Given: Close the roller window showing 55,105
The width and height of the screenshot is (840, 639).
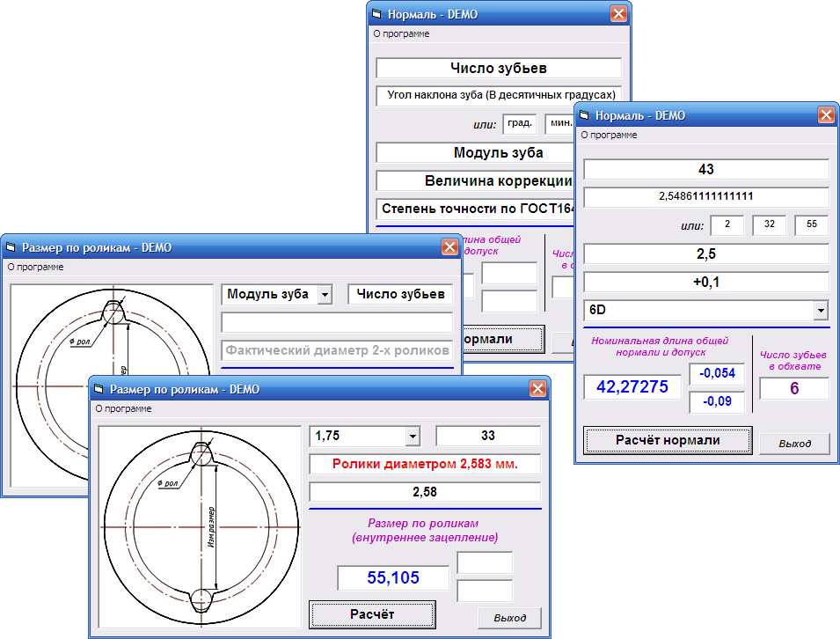Looking at the screenshot, I should (537, 389).
